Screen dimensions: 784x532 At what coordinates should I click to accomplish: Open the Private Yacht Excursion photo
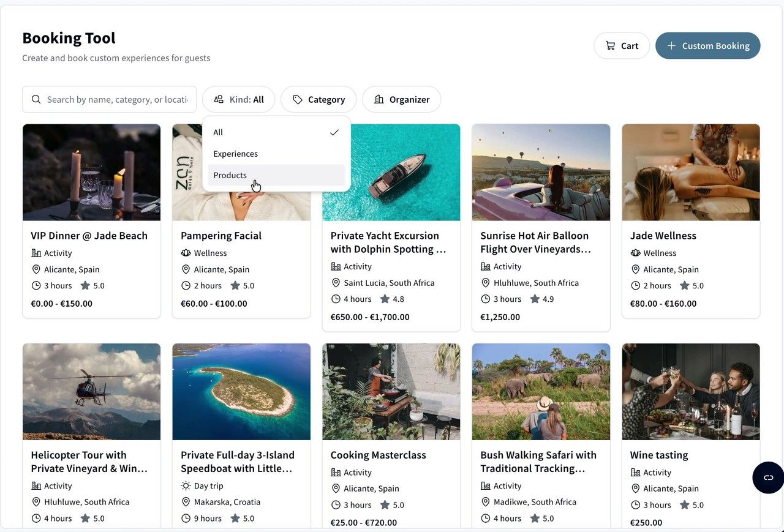point(391,173)
